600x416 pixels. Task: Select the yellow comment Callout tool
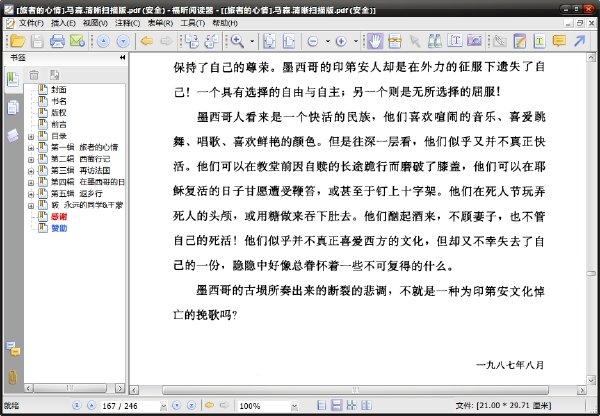click(x=559, y=41)
